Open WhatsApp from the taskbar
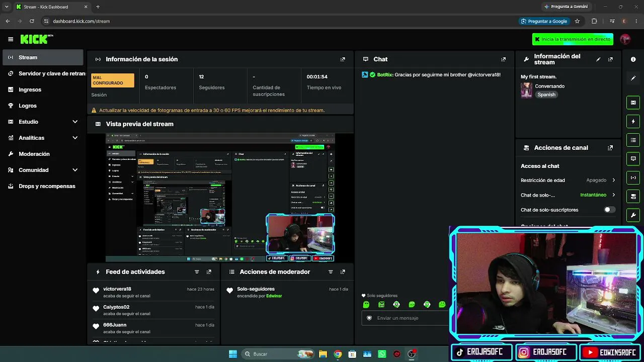The height and width of the screenshot is (362, 644). pyautogui.click(x=382, y=354)
